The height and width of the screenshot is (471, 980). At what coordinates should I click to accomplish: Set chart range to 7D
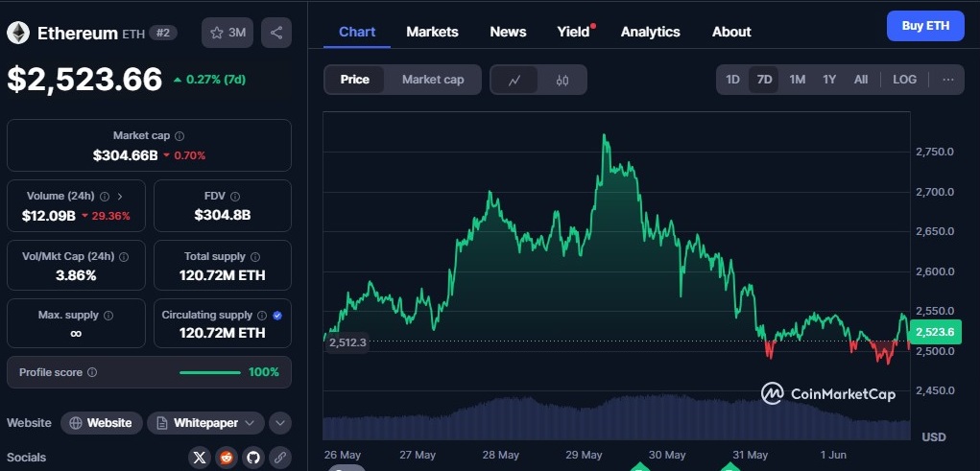point(764,80)
